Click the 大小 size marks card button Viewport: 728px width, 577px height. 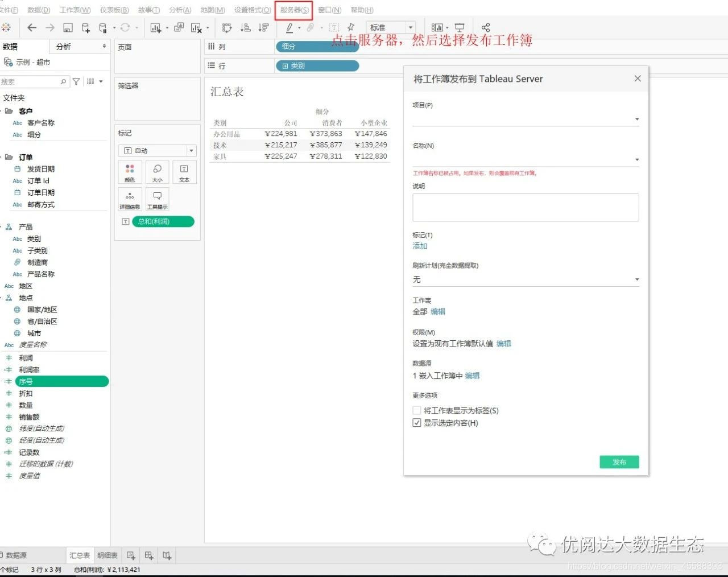click(157, 172)
